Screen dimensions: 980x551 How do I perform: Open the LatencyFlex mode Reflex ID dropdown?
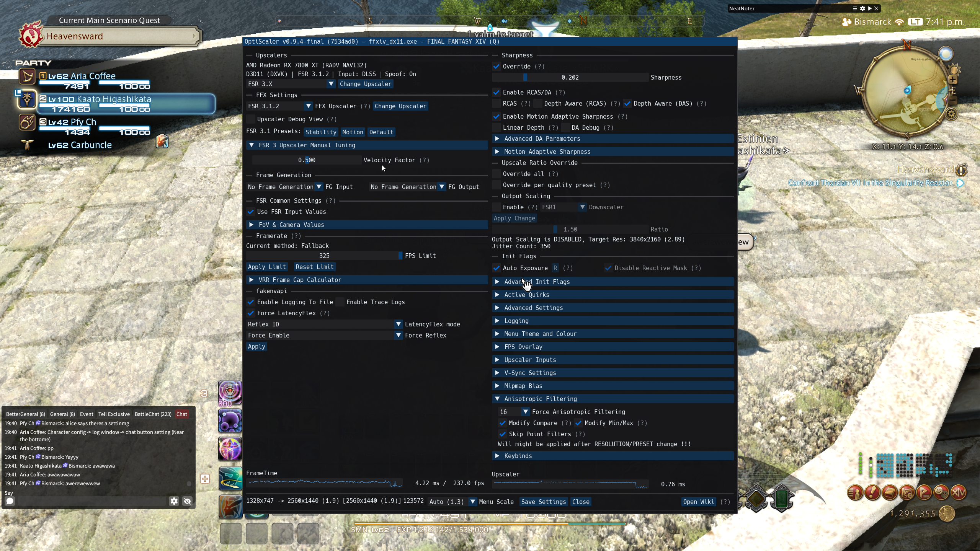click(x=324, y=324)
